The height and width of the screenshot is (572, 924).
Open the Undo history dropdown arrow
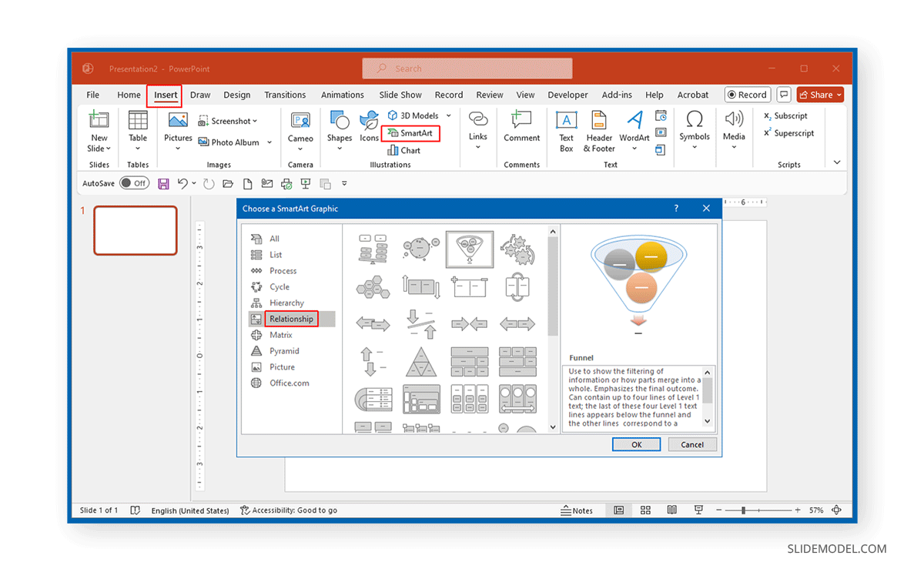pos(194,184)
